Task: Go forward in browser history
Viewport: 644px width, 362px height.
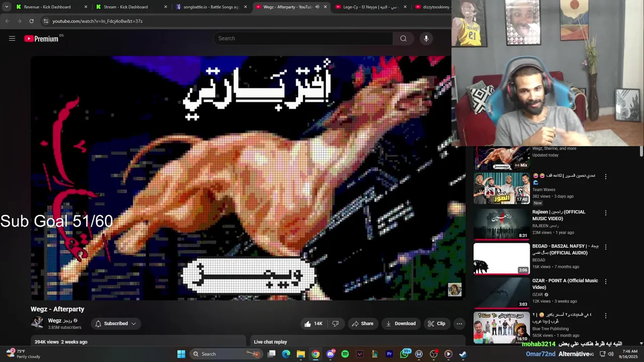Action: [x=19, y=21]
